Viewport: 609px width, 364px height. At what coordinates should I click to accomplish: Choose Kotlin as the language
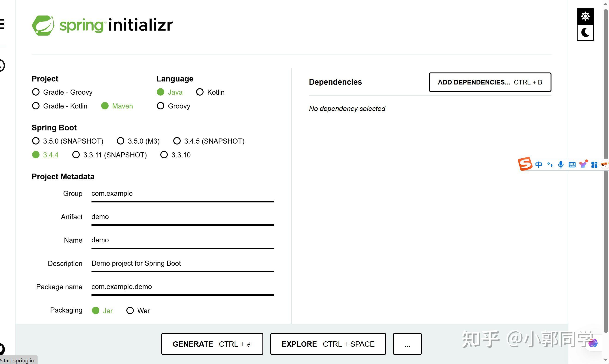(x=210, y=92)
